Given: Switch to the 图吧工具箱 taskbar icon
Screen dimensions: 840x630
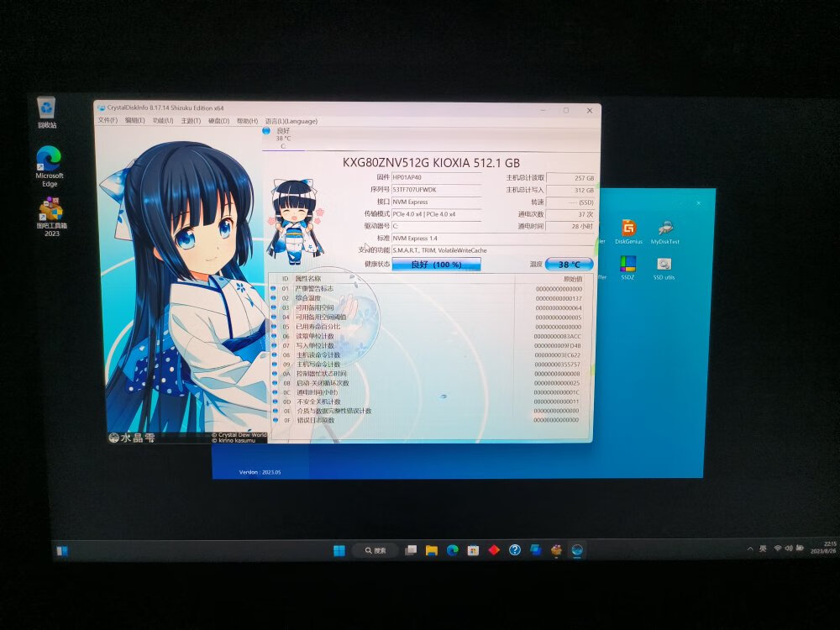Looking at the screenshot, I should 557,550.
